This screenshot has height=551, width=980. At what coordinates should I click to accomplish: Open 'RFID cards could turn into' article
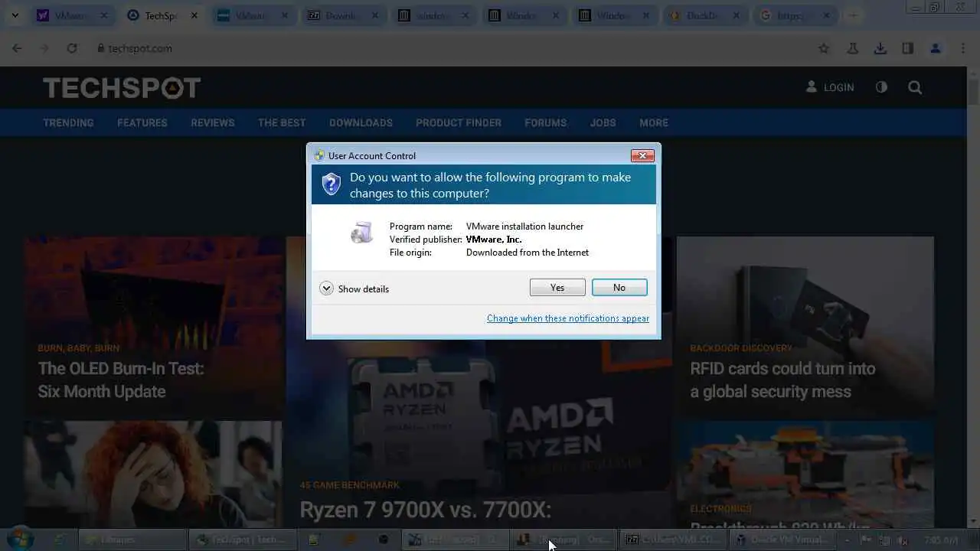[782, 380]
